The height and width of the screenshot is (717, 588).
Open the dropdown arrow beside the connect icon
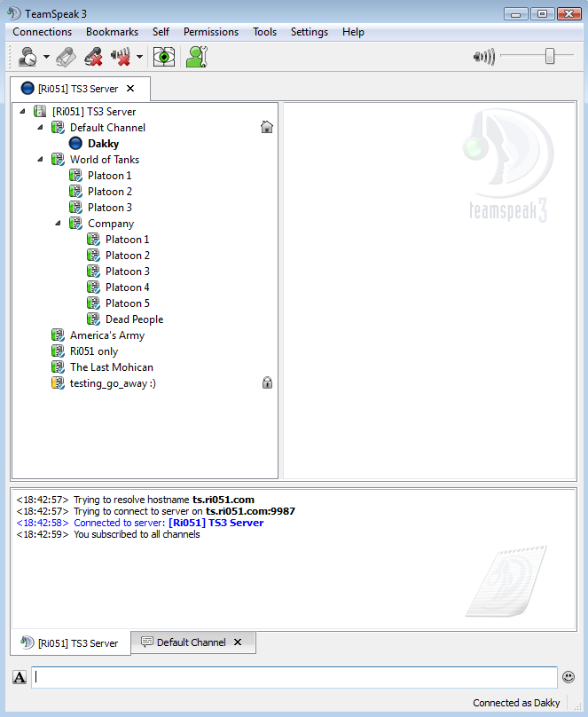point(46,58)
